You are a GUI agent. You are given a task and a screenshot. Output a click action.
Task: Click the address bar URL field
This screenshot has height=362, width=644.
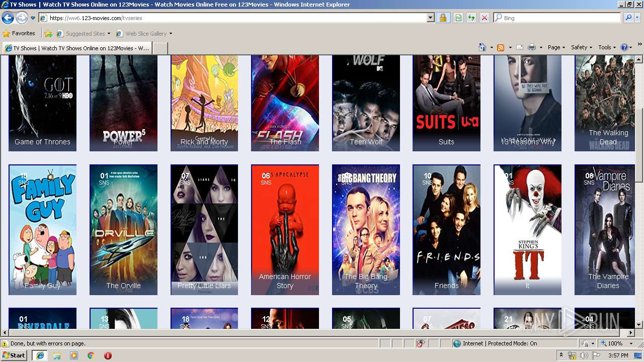coord(233,18)
